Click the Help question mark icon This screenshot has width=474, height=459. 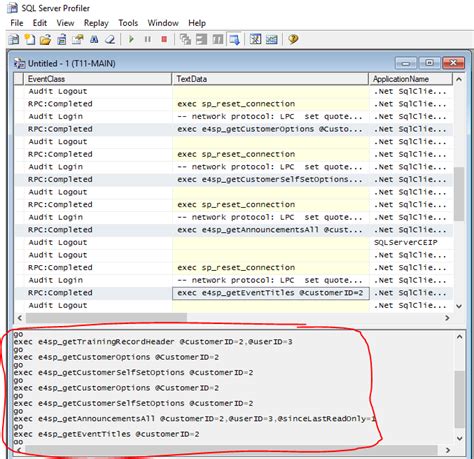pos(293,39)
